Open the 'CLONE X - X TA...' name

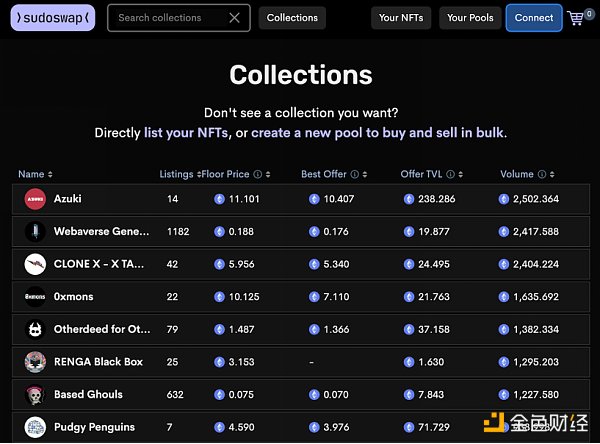click(x=99, y=264)
